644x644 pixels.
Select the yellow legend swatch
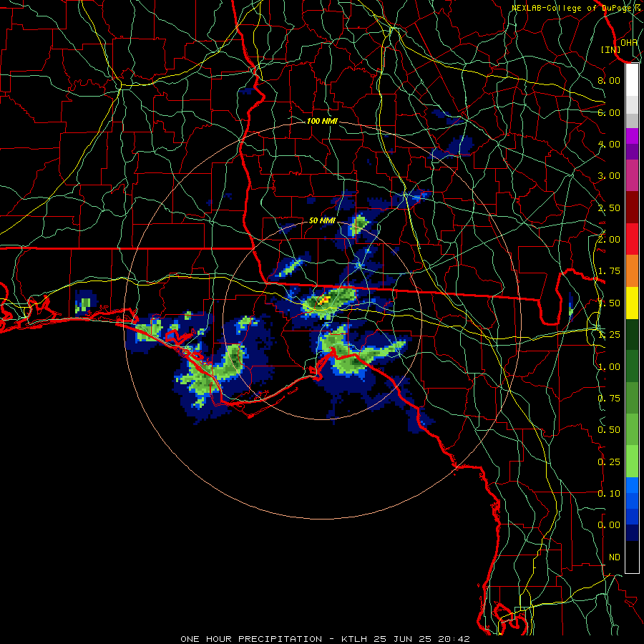pos(632,303)
